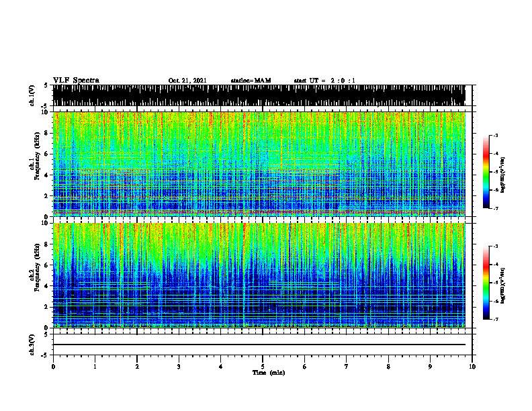Viewport: 532px width, 411px height.
Task: Click the "VLF Spectra" plot title
Action: pyautogui.click(x=76, y=81)
